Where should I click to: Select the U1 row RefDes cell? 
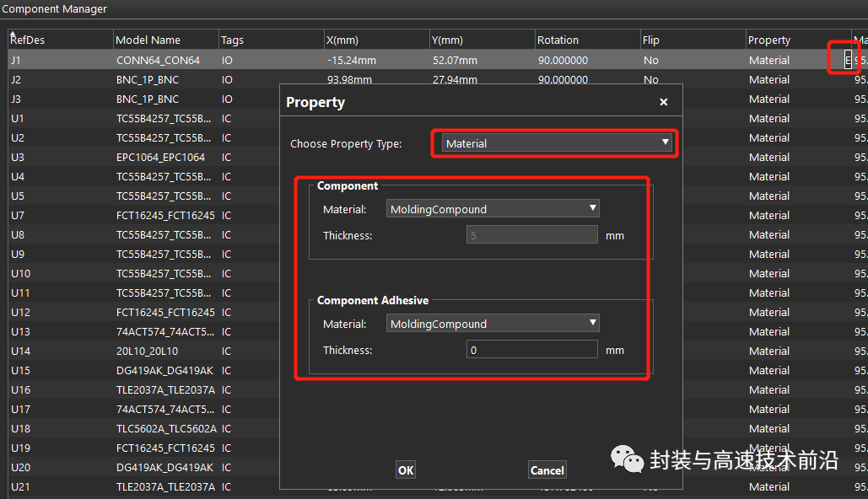[x=61, y=118]
